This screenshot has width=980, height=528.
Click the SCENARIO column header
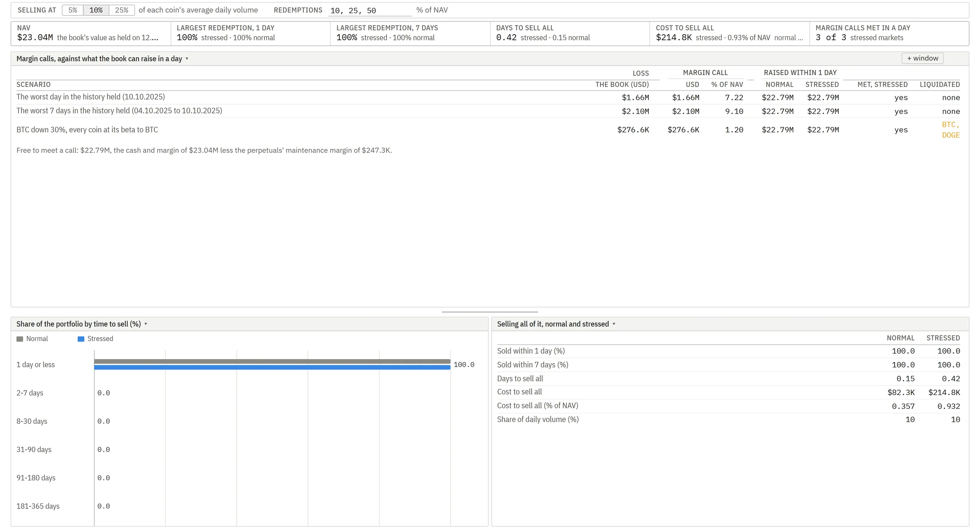point(33,84)
